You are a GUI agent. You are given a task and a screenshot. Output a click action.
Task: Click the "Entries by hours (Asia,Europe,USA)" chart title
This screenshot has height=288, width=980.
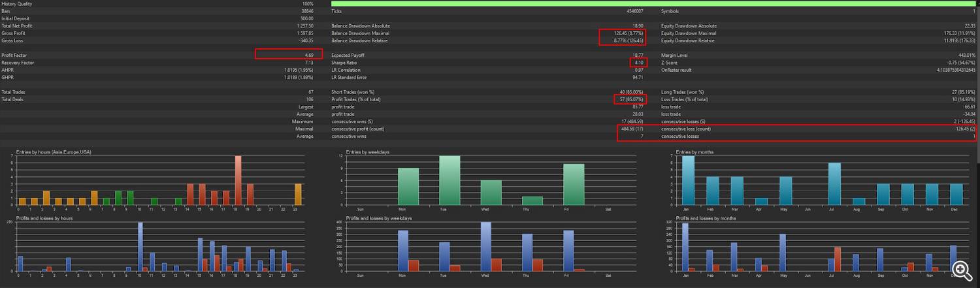[54, 152]
